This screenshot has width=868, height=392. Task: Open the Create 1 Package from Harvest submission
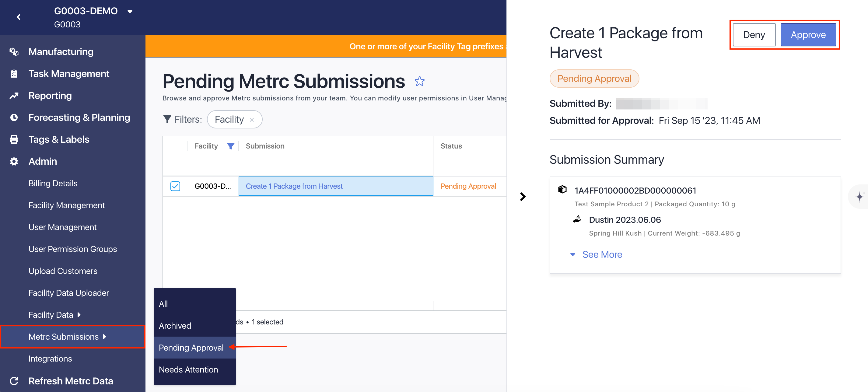pos(294,186)
